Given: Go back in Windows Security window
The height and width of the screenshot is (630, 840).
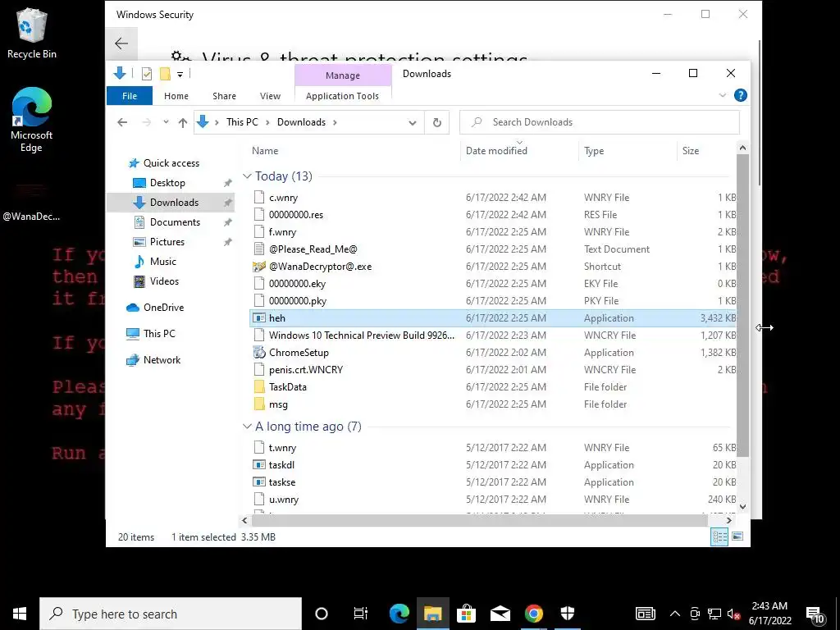Looking at the screenshot, I should tap(121, 43).
